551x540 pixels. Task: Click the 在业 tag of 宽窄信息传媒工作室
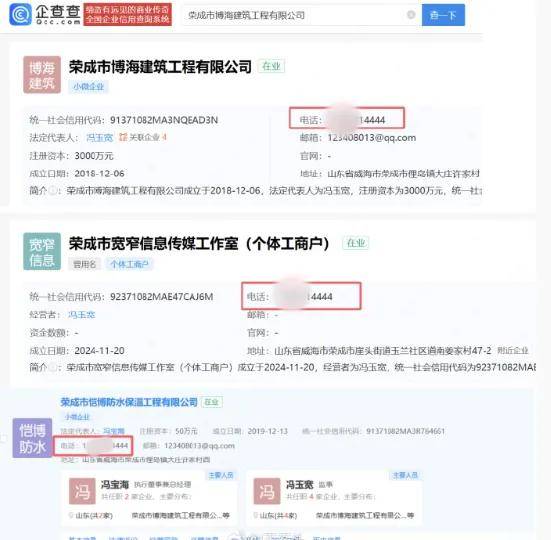(356, 243)
